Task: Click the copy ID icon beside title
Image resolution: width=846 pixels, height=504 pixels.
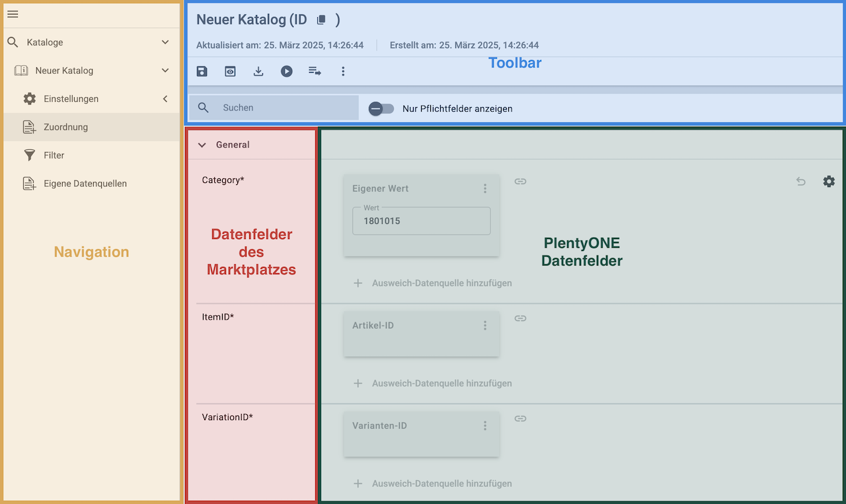Action: pyautogui.click(x=321, y=20)
